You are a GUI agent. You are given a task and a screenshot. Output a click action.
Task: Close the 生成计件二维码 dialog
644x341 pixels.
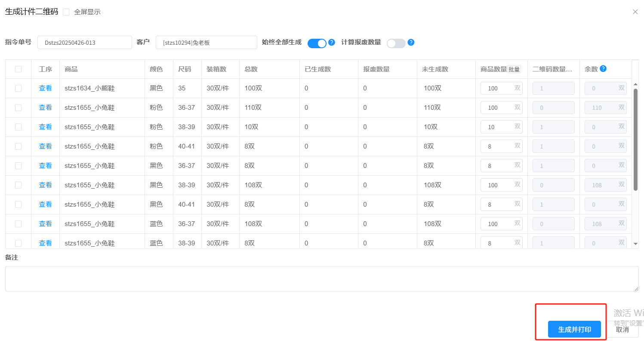(x=635, y=12)
